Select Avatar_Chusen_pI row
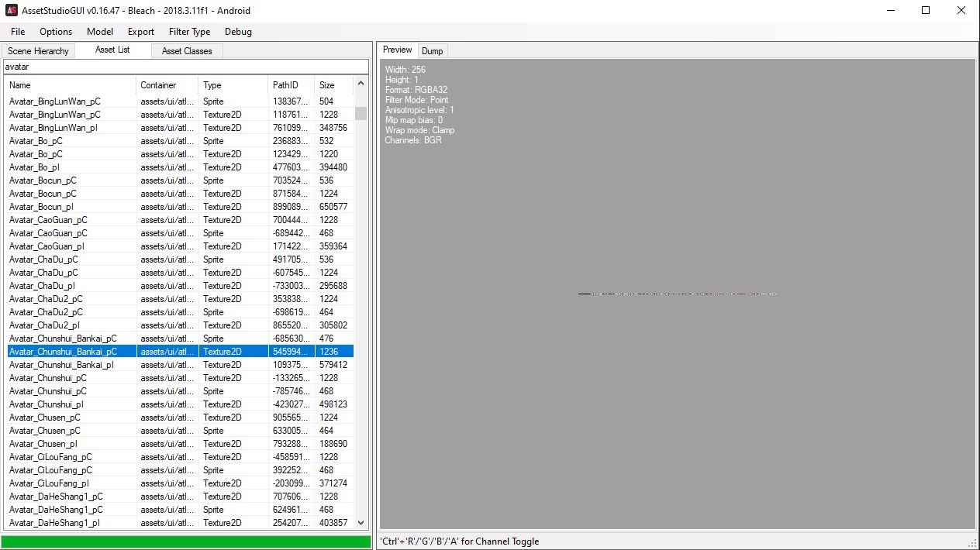Viewport: 980px width, 550px height. tap(180, 444)
